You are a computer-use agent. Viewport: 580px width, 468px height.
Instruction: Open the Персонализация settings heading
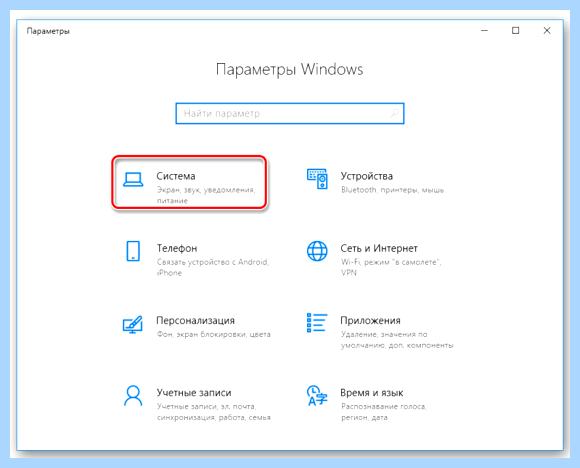point(195,320)
